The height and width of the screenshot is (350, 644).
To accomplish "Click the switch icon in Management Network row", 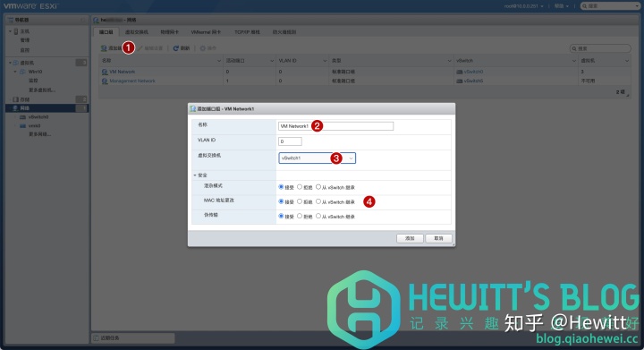I will point(459,81).
